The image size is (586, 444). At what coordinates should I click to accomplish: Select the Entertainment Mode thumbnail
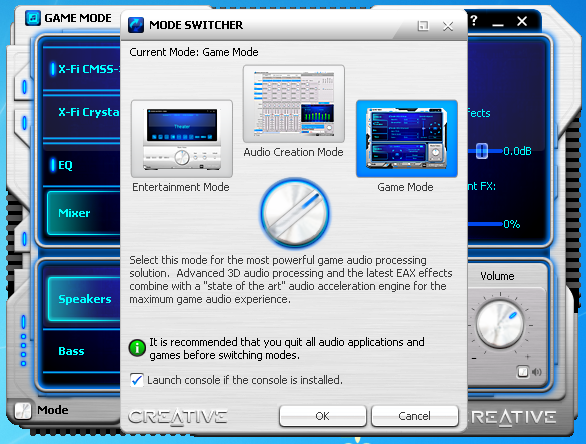(182, 139)
